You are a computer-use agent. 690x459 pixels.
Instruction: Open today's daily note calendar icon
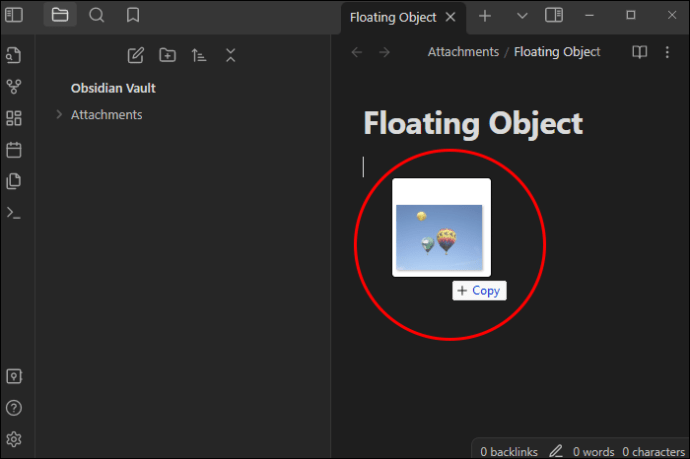tap(14, 150)
